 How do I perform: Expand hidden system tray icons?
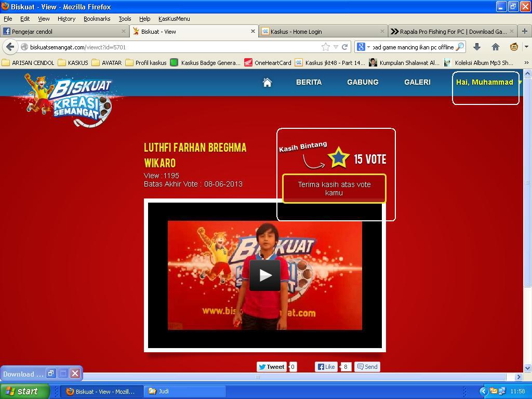click(484, 392)
